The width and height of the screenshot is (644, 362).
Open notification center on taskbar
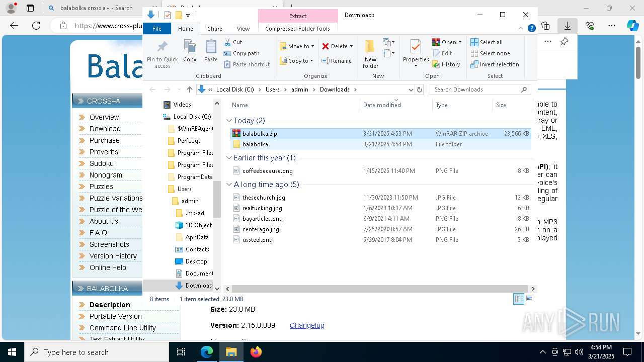pyautogui.click(x=627, y=352)
